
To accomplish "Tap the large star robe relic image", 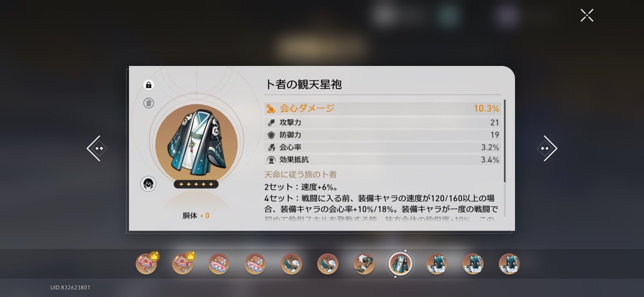I will [196, 142].
